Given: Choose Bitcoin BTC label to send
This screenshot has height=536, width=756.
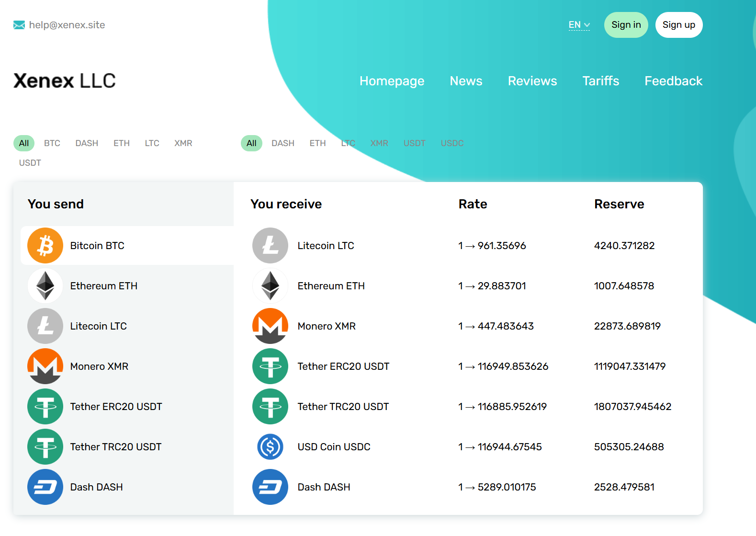Looking at the screenshot, I should pos(97,246).
